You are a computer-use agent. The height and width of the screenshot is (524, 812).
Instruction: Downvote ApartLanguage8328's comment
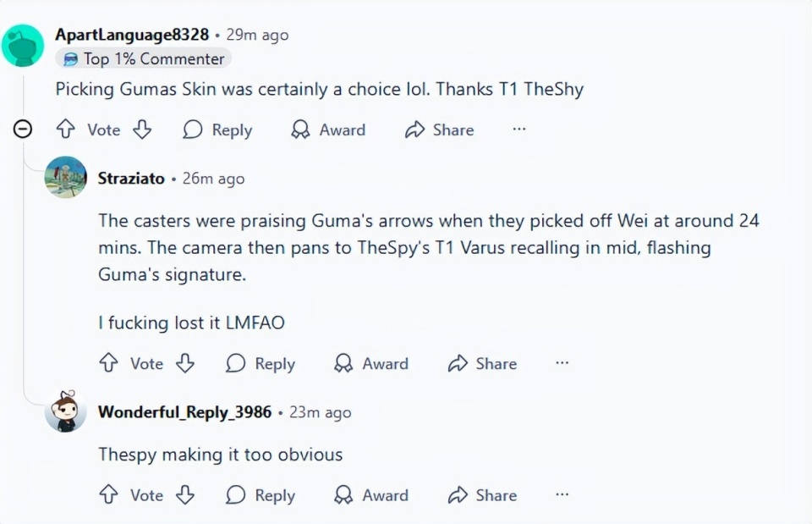142,130
